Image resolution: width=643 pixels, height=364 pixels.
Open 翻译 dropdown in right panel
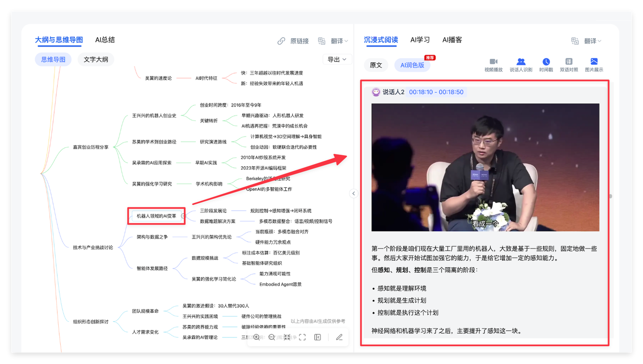pyautogui.click(x=587, y=41)
